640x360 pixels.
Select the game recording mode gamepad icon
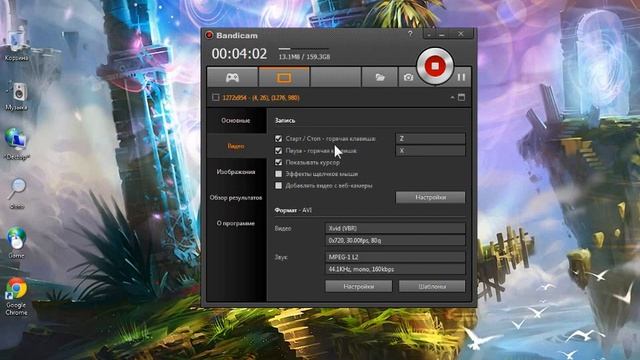(x=233, y=77)
